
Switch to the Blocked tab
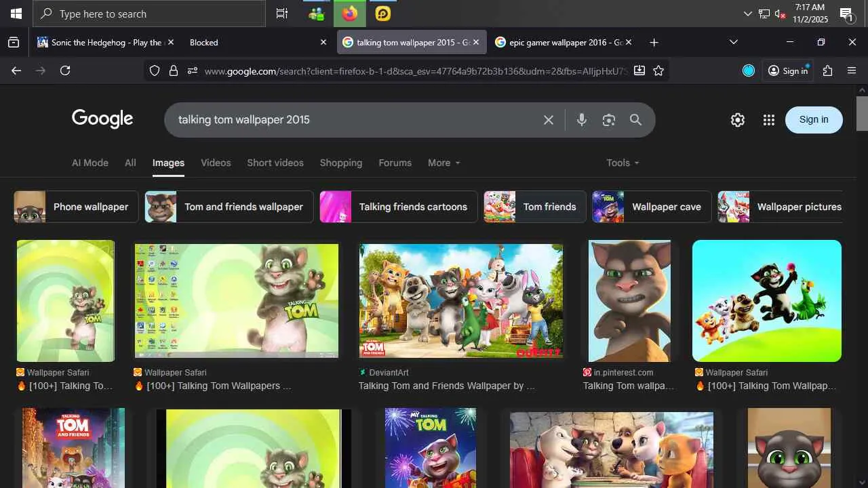(258, 42)
